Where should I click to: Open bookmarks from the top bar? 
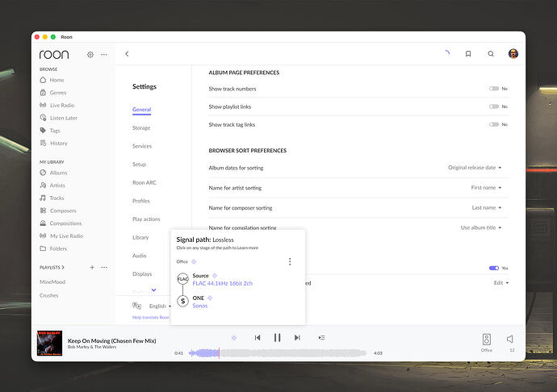468,53
